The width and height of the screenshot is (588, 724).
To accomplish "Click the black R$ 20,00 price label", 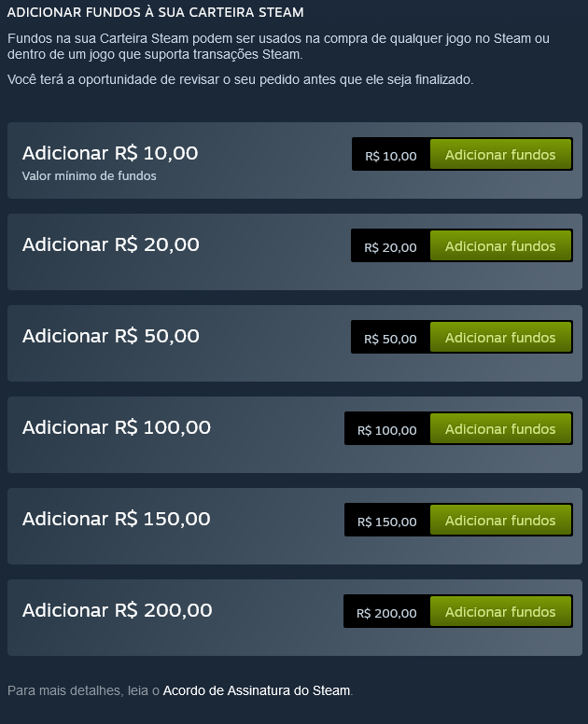I will (390, 247).
